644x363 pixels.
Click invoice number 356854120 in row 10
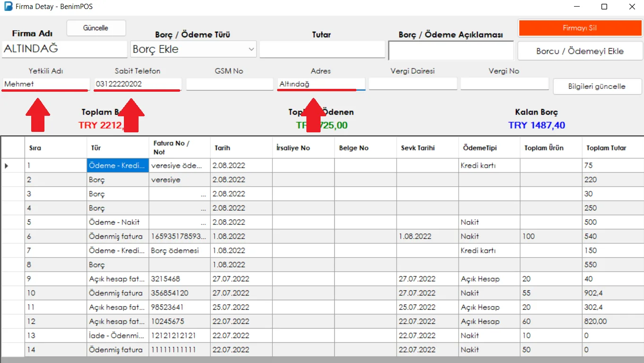click(x=180, y=293)
